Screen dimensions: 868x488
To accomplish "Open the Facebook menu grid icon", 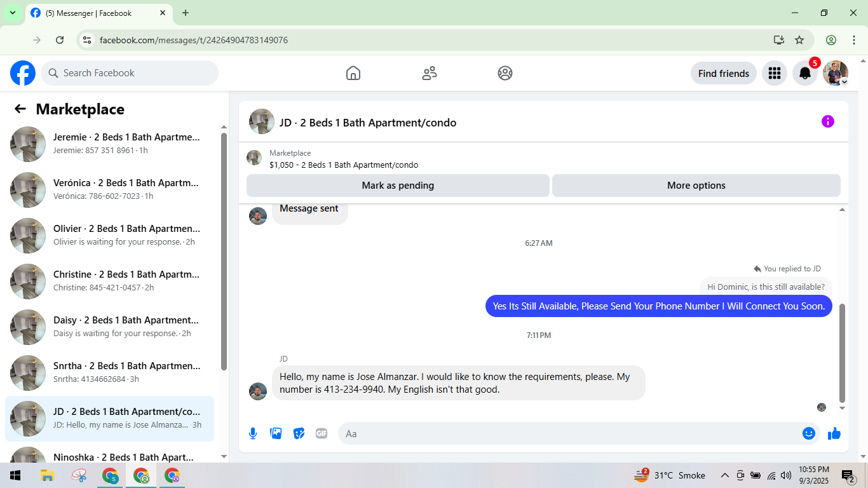I will tap(775, 73).
